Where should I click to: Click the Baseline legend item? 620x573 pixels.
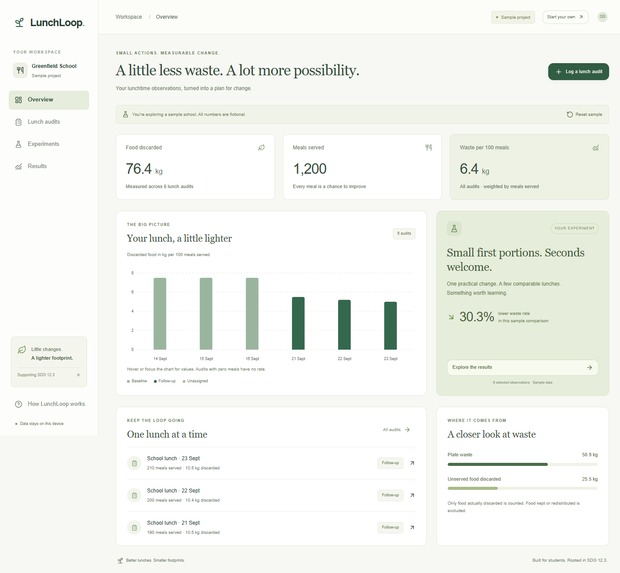(x=137, y=381)
